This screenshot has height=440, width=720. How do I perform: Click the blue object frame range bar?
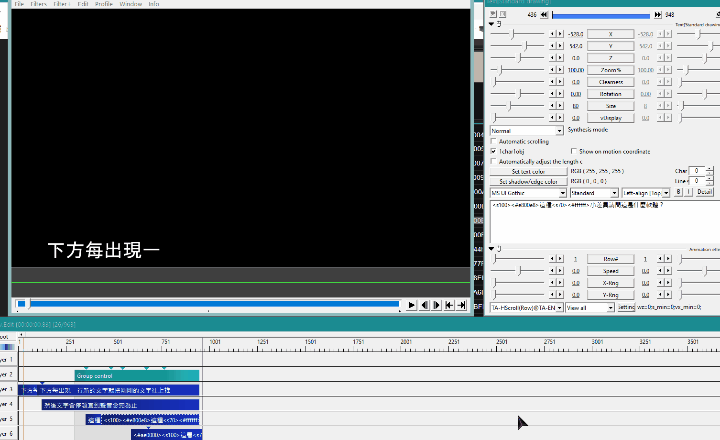(601, 15)
